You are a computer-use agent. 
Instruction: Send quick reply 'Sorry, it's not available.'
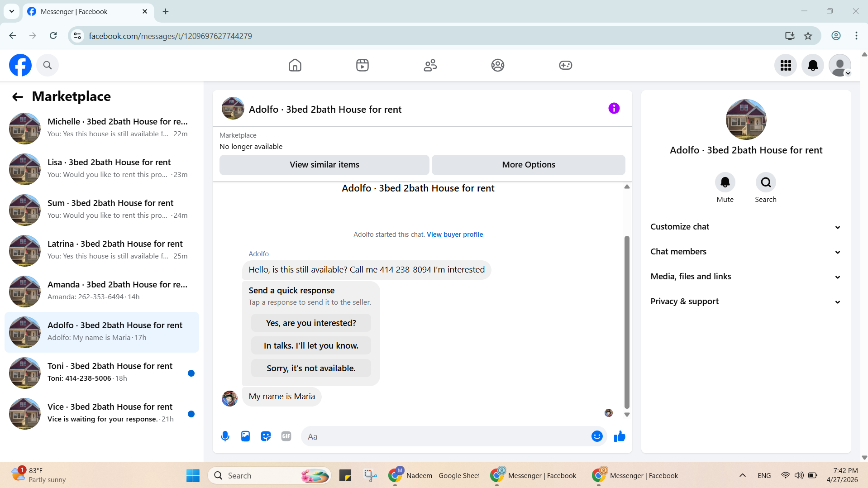pos(311,368)
